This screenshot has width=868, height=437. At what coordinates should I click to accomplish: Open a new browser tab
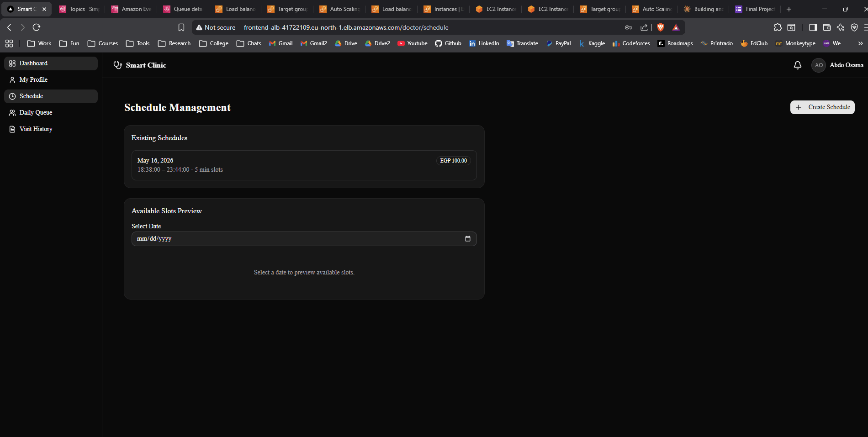pos(789,9)
